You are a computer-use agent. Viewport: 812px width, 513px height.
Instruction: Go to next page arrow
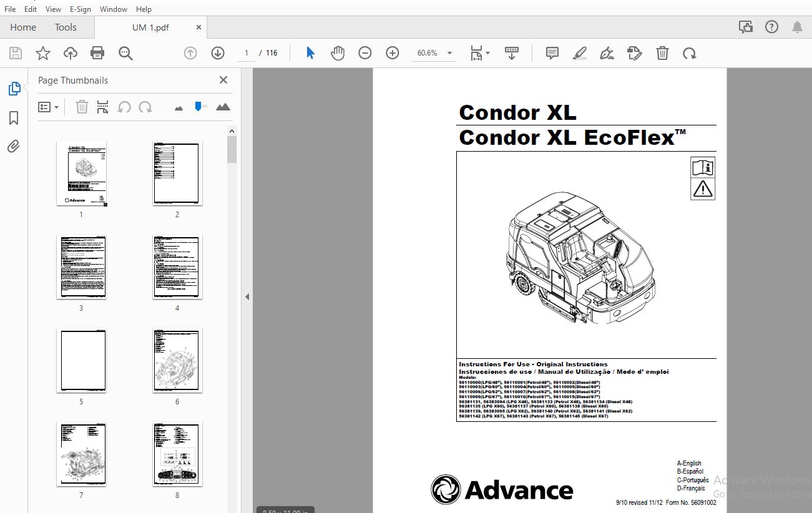[x=218, y=53]
